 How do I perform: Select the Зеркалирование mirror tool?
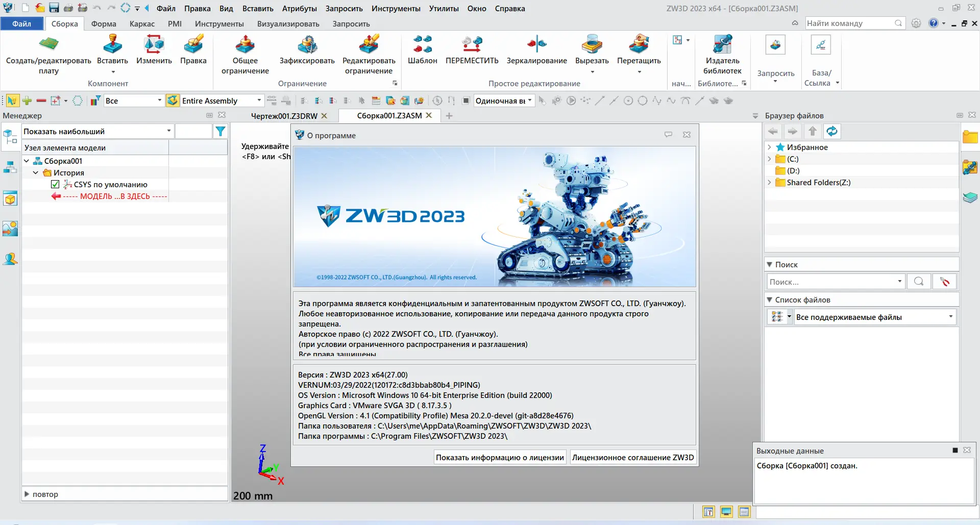(x=536, y=44)
